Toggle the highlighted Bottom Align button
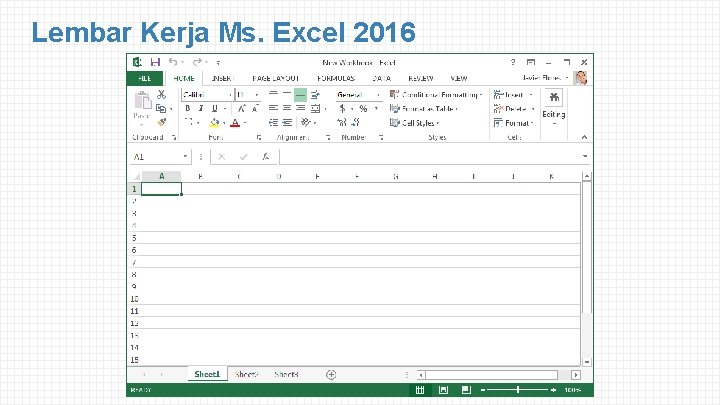The height and width of the screenshot is (405, 720). (x=300, y=95)
